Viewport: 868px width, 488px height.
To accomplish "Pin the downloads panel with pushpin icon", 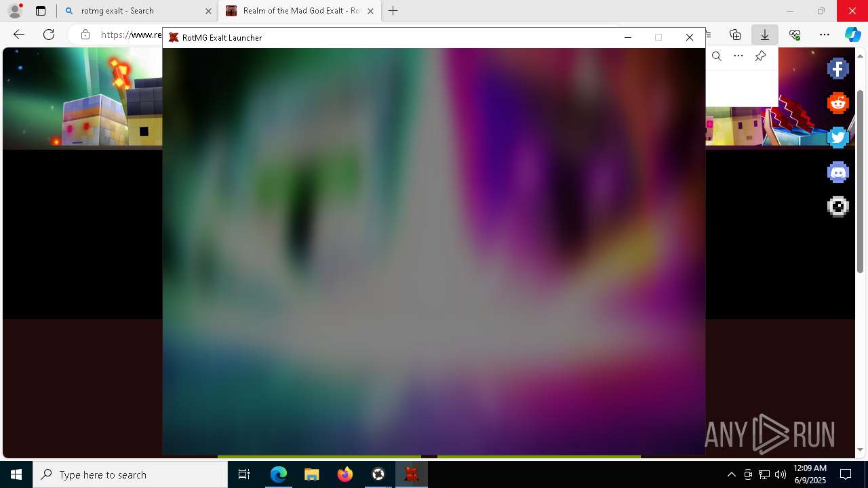I will pyautogui.click(x=760, y=56).
